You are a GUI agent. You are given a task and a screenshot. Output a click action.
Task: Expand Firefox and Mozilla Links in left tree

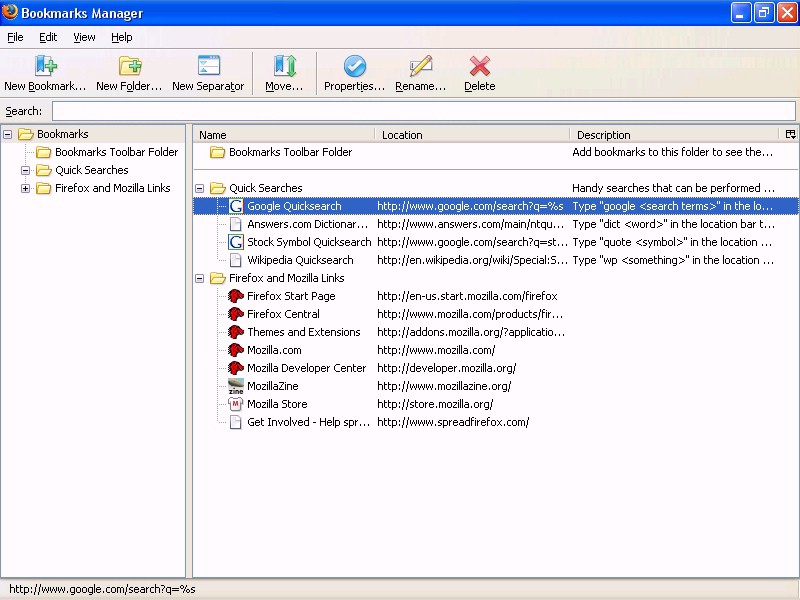pyautogui.click(x=26, y=188)
